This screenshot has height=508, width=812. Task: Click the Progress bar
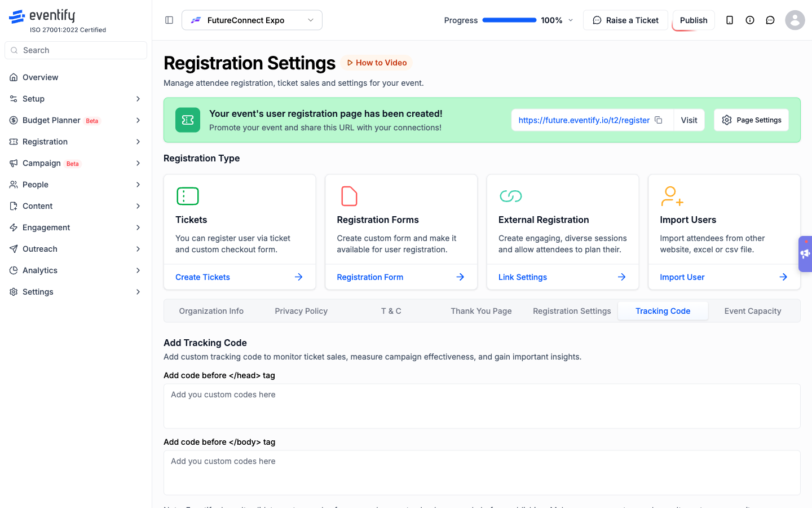pos(510,20)
